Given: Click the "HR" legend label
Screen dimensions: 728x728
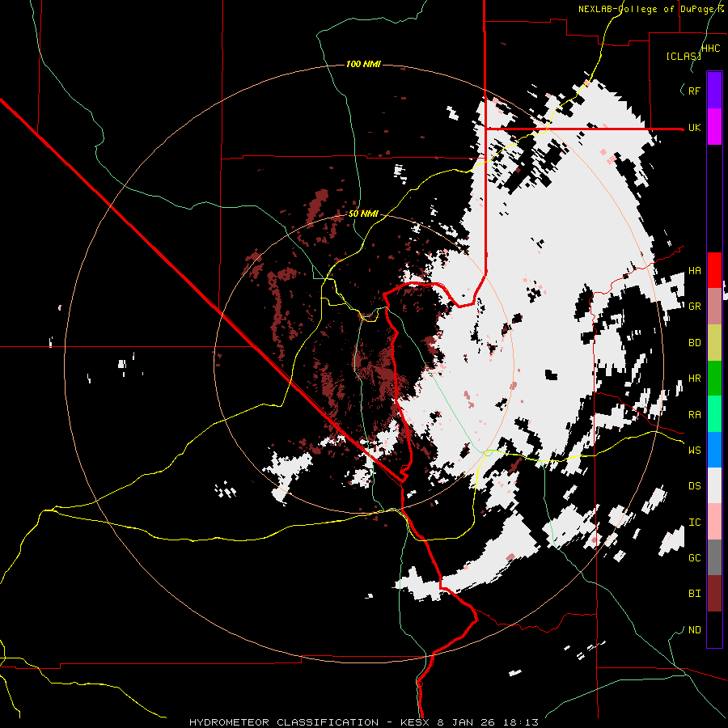Looking at the screenshot, I should [694, 379].
